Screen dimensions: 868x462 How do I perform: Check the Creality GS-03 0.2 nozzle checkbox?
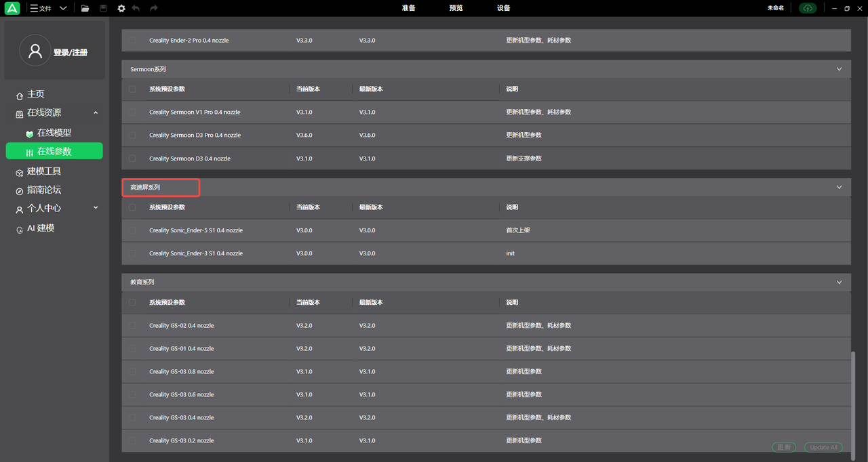coord(132,440)
